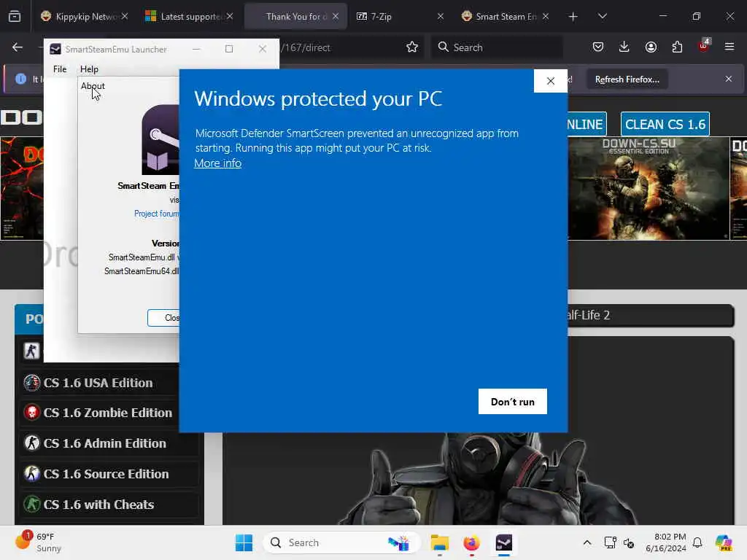Image resolution: width=747 pixels, height=560 pixels.
Task: Open File Explorer from the taskbar
Action: (440, 542)
